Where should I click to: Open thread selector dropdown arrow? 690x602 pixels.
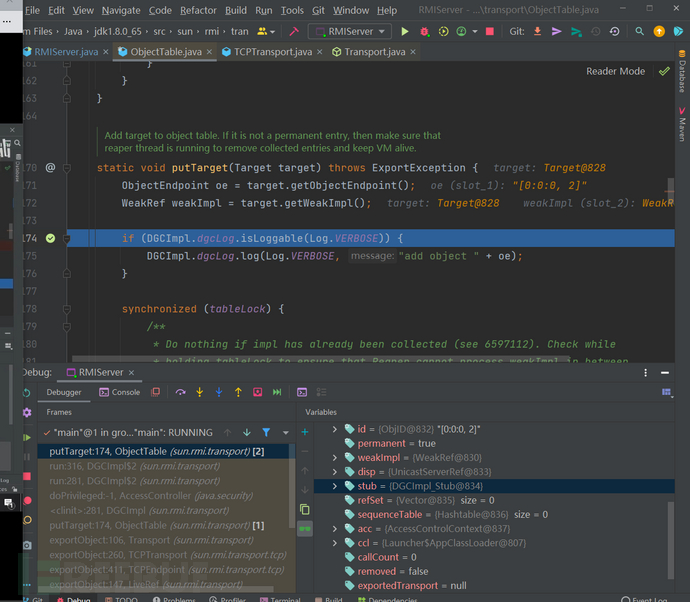(286, 433)
